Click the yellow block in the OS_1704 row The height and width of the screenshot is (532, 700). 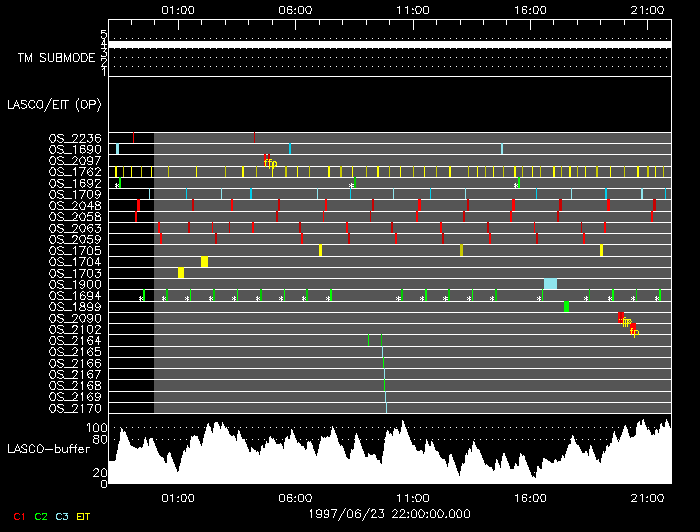click(x=204, y=262)
